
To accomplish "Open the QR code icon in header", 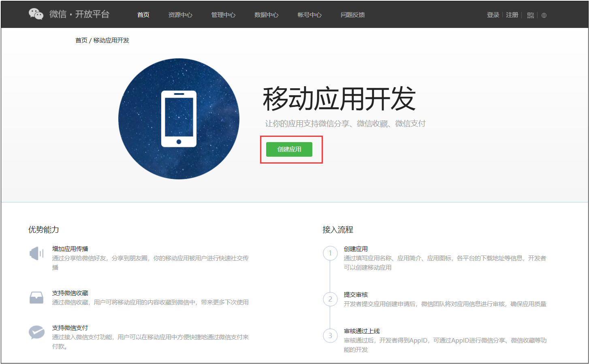I will [531, 15].
